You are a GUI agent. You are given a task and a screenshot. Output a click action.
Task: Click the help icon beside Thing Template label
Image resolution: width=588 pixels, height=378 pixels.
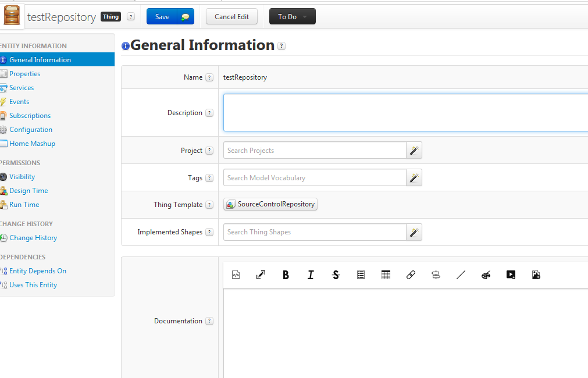[x=209, y=205]
